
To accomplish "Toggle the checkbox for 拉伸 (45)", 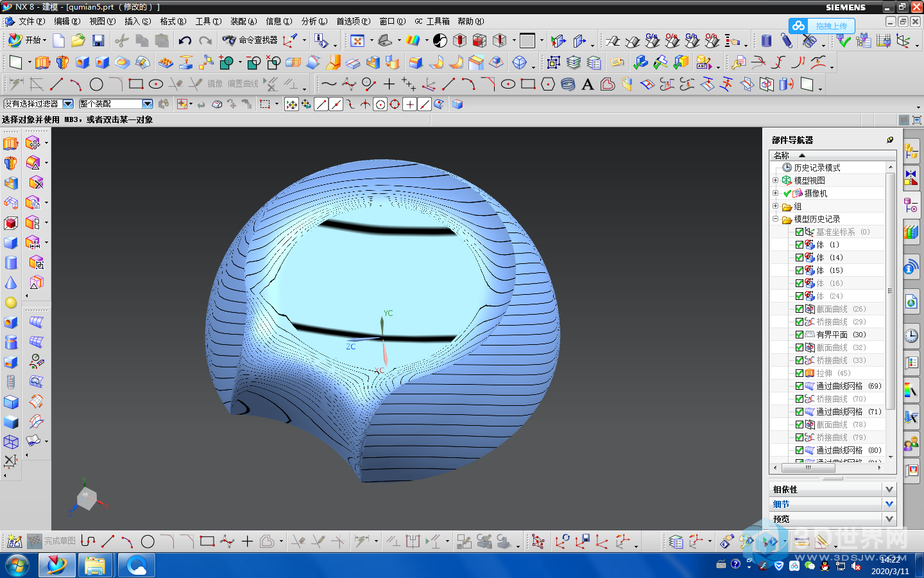I will pyautogui.click(x=800, y=373).
